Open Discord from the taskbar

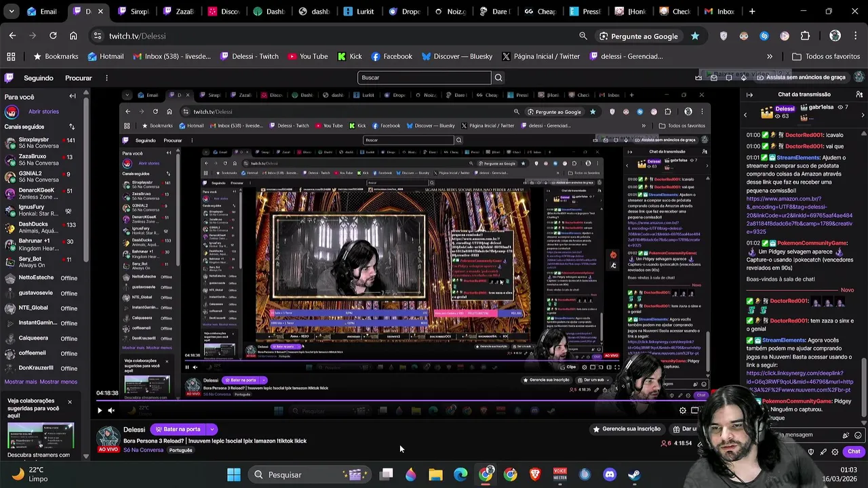610,474
